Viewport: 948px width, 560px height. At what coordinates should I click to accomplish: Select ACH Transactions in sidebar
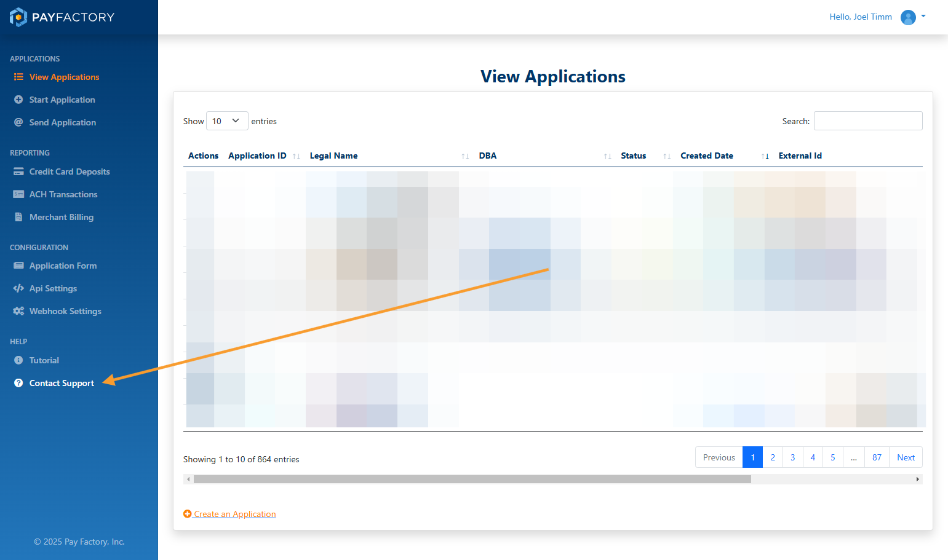[63, 194]
